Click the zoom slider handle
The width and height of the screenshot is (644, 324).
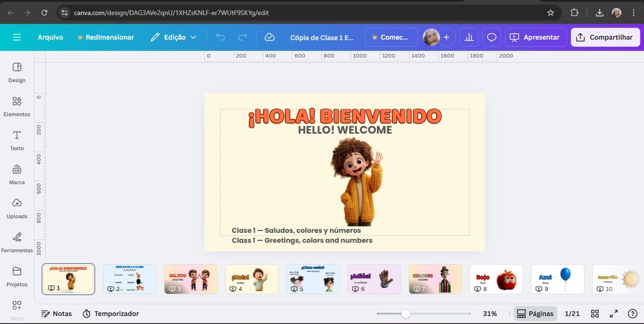[406, 313]
